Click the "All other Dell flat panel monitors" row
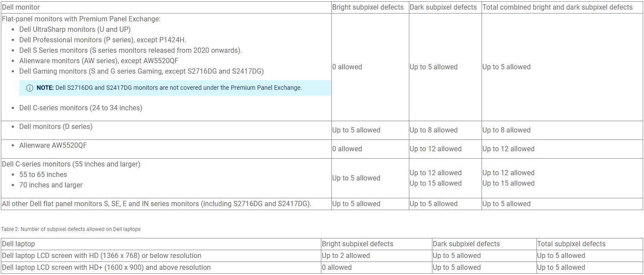This screenshot has height=275, width=644. [156, 204]
